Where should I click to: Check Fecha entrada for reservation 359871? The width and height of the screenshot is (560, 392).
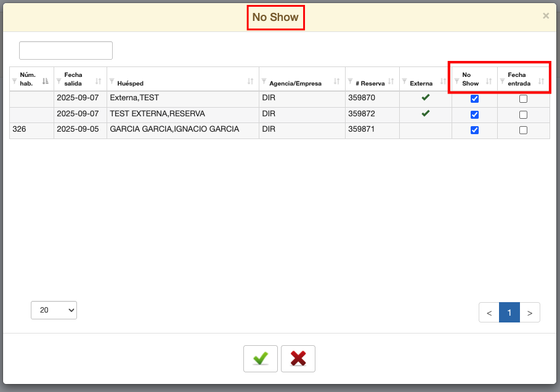(523, 130)
